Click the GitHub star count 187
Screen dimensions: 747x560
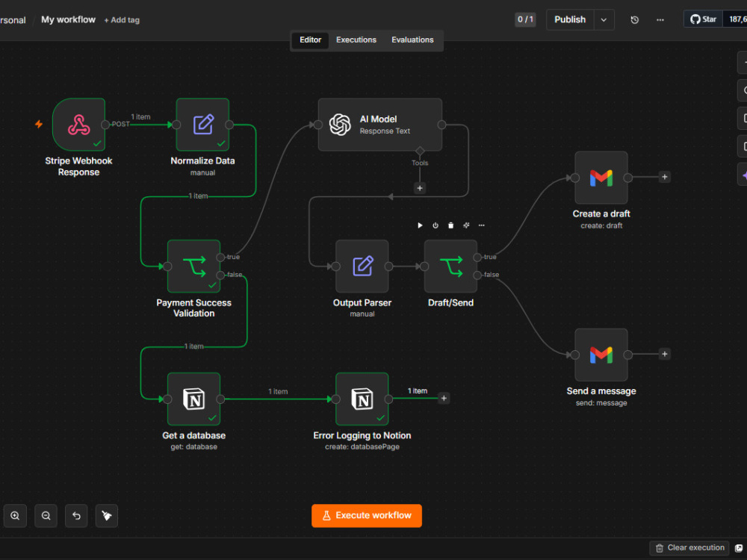(736, 19)
